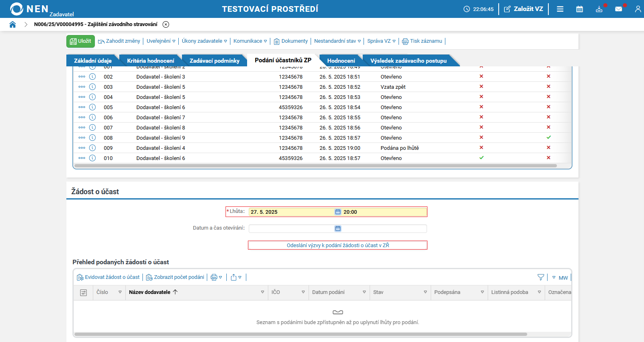
Task: Open date picker for Lhůta field
Action: 337,212
